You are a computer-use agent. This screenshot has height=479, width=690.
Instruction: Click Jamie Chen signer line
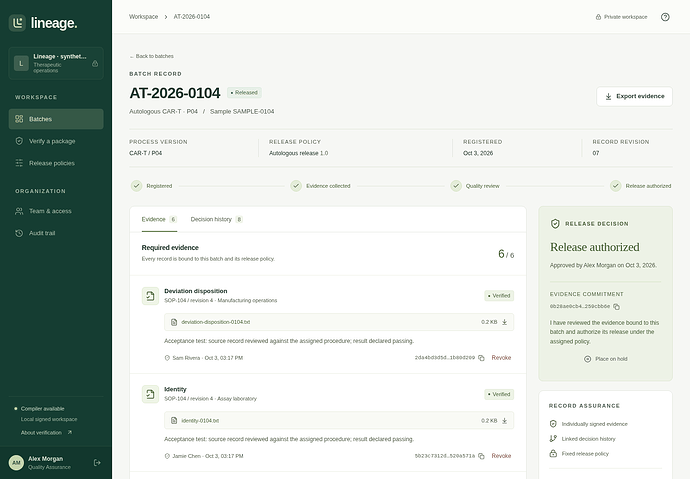(x=204, y=456)
